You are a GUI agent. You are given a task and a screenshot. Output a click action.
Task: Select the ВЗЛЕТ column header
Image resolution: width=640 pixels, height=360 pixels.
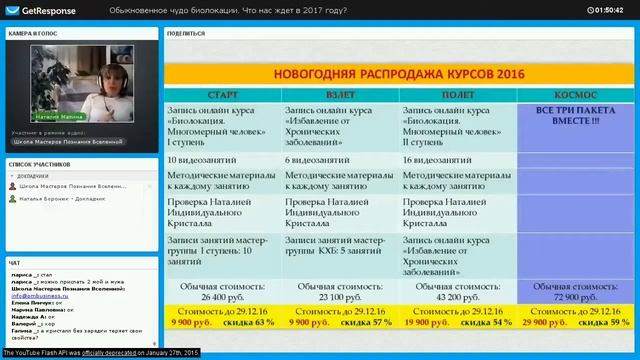tap(340, 95)
